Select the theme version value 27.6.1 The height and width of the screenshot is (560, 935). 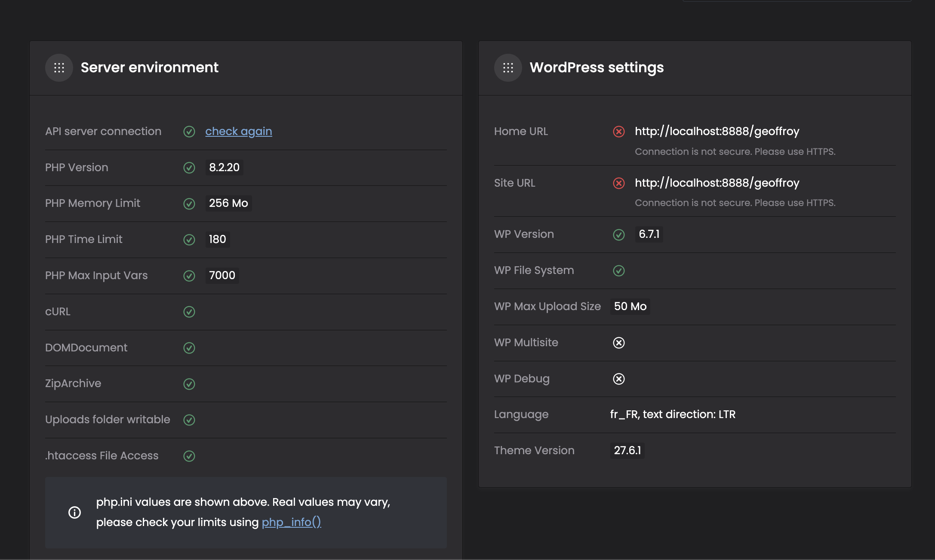click(627, 450)
